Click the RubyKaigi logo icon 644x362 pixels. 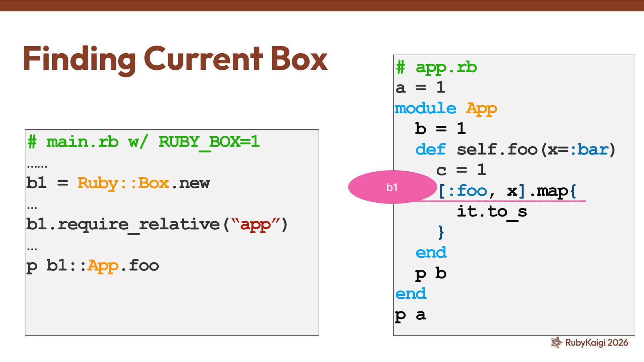coord(556,342)
